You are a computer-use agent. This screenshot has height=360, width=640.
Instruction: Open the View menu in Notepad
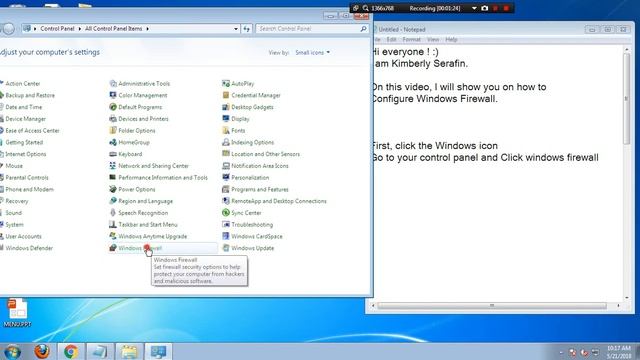point(433,40)
